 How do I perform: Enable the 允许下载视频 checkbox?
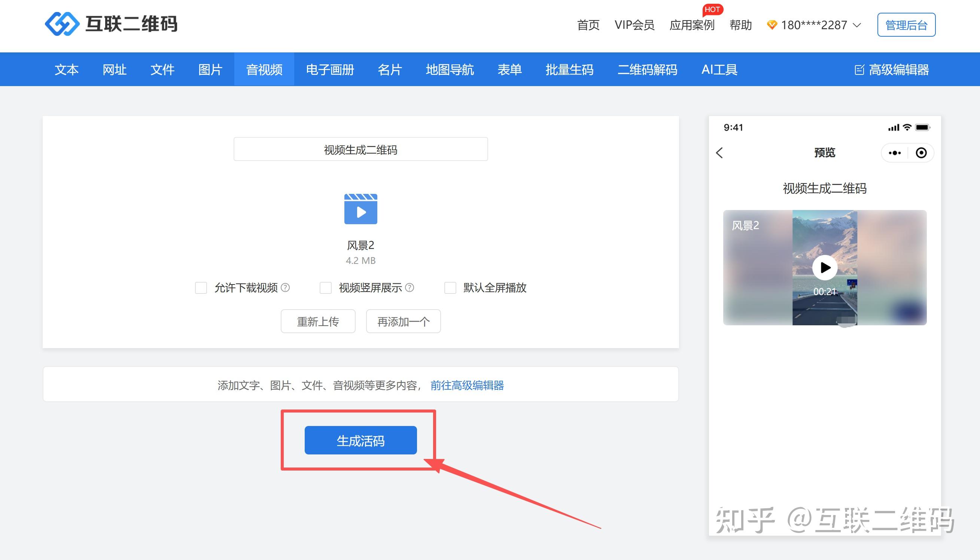coord(201,288)
